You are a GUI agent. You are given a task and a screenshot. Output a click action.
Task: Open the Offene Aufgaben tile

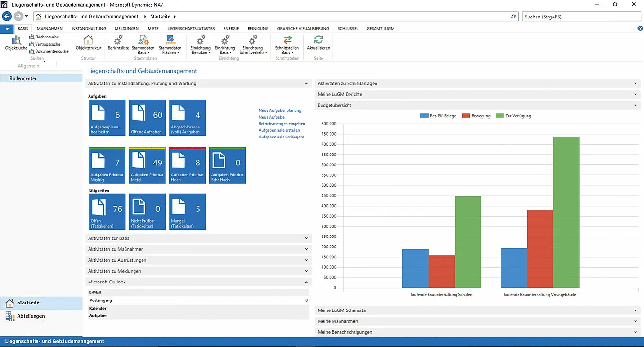(147, 118)
